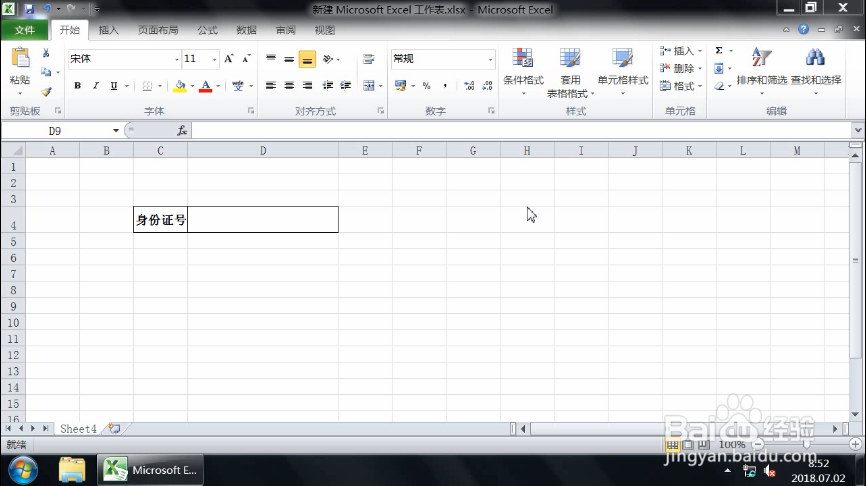Image resolution: width=866 pixels, height=486 pixels.
Task: Open the Excel Help question icon
Action: pyautogui.click(x=804, y=29)
